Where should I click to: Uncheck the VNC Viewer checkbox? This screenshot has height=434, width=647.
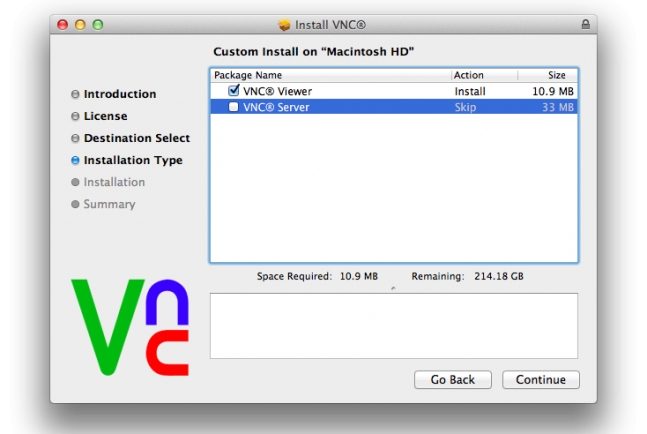[x=234, y=90]
